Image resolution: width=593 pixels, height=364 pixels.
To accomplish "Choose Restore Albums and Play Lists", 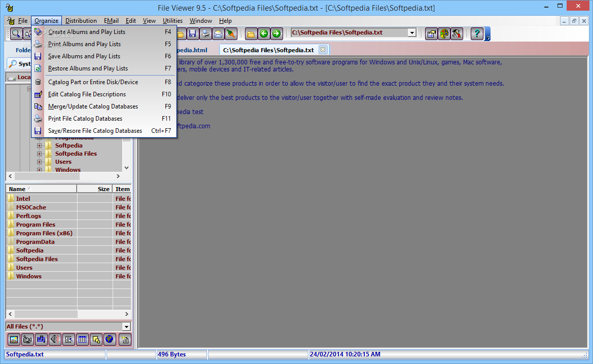I will [x=103, y=68].
